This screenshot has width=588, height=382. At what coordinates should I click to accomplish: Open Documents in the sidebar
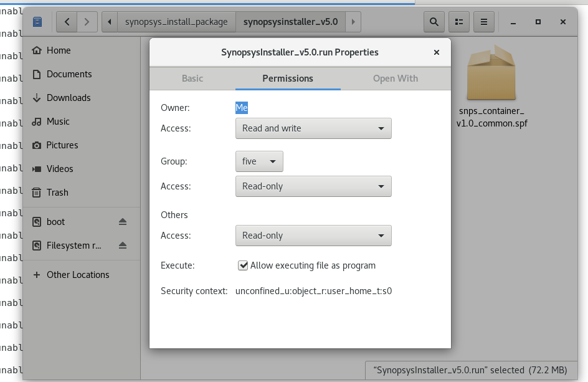tap(82, 74)
